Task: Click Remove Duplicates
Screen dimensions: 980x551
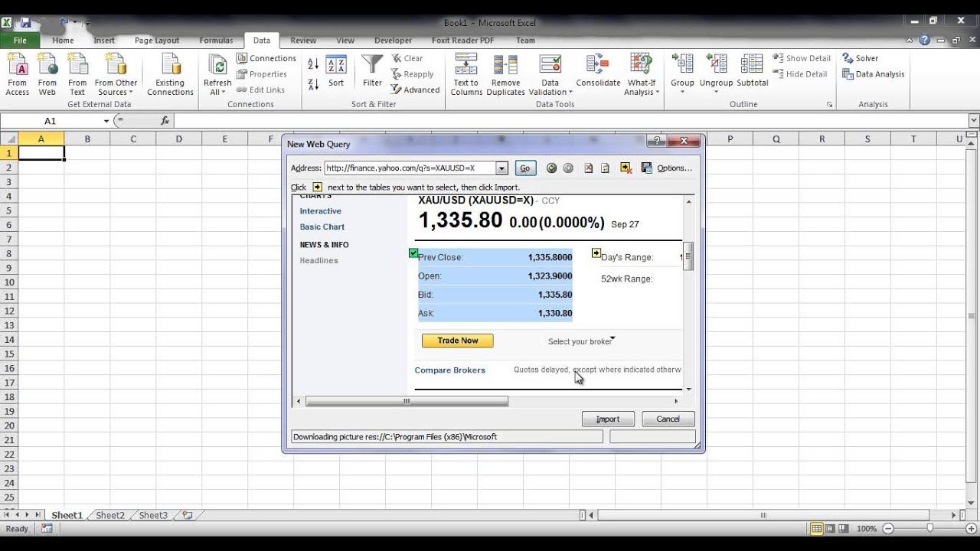Action: coord(505,74)
